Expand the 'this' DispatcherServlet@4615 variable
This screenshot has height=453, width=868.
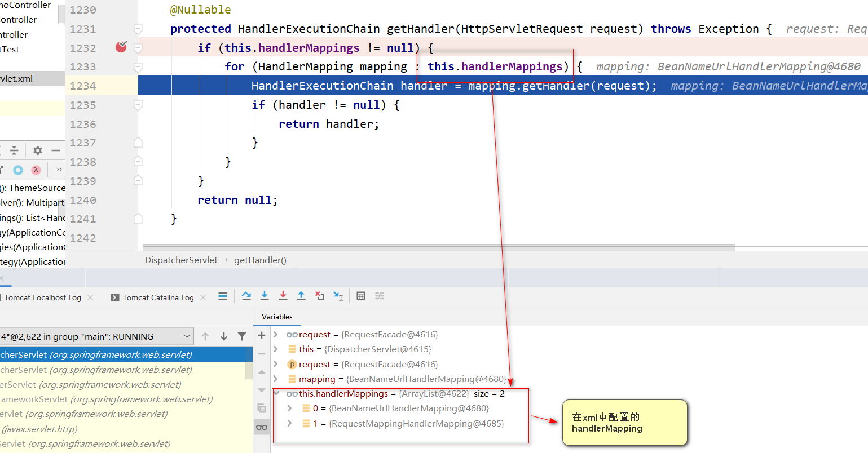276,349
